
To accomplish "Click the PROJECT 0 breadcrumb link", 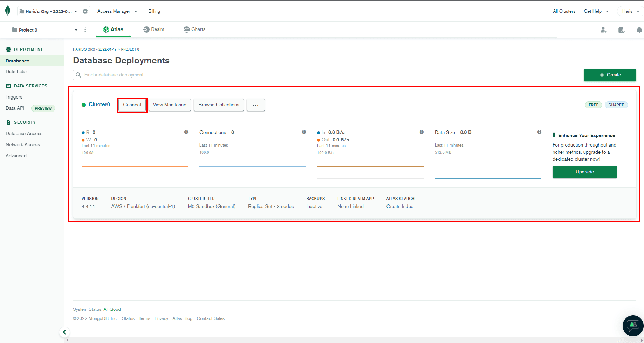I will (130, 49).
